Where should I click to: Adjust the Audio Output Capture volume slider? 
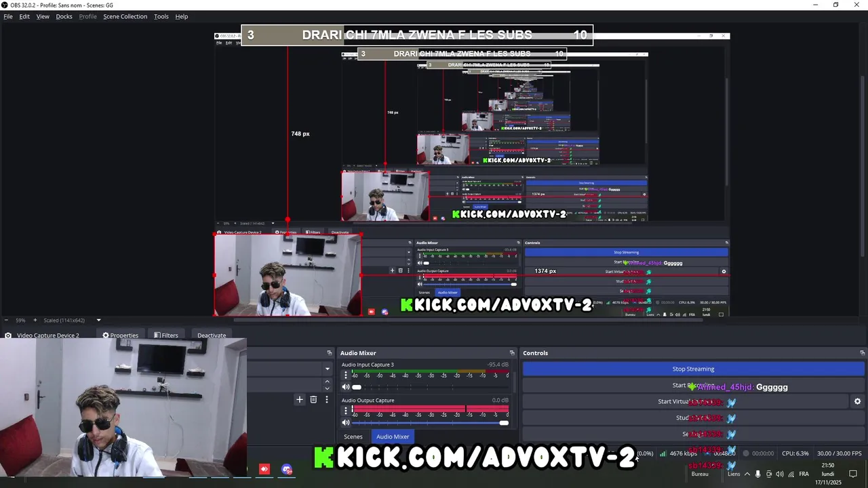430,423
